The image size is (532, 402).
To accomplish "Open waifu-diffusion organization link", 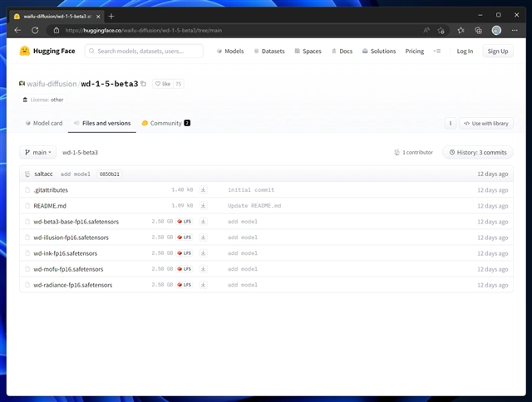I will 52,84.
